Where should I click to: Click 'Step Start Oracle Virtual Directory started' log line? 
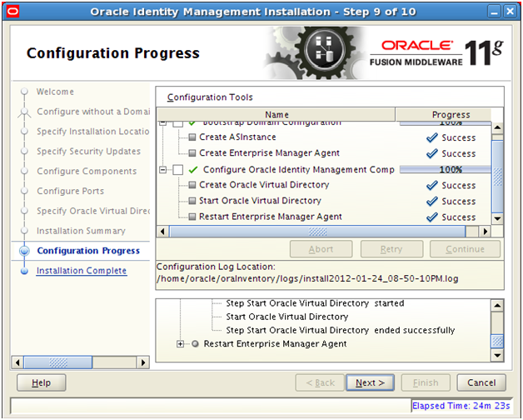(x=315, y=303)
